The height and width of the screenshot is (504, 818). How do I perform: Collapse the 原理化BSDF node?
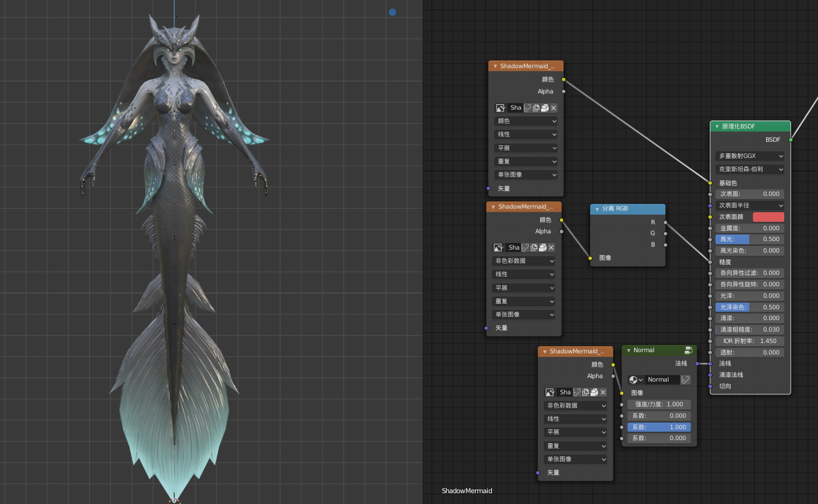tap(717, 127)
